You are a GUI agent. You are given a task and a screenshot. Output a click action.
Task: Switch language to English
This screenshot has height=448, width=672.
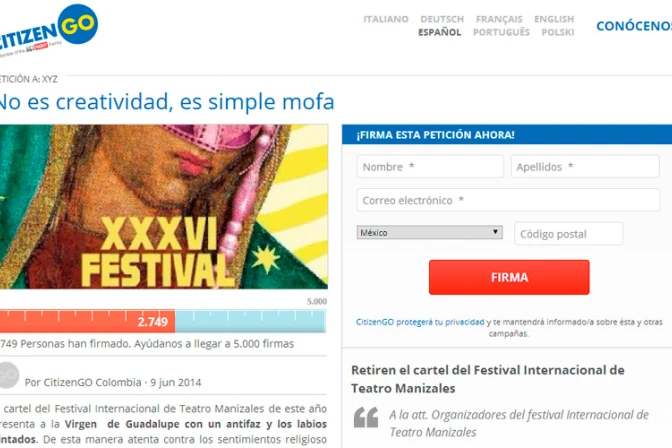tap(554, 19)
